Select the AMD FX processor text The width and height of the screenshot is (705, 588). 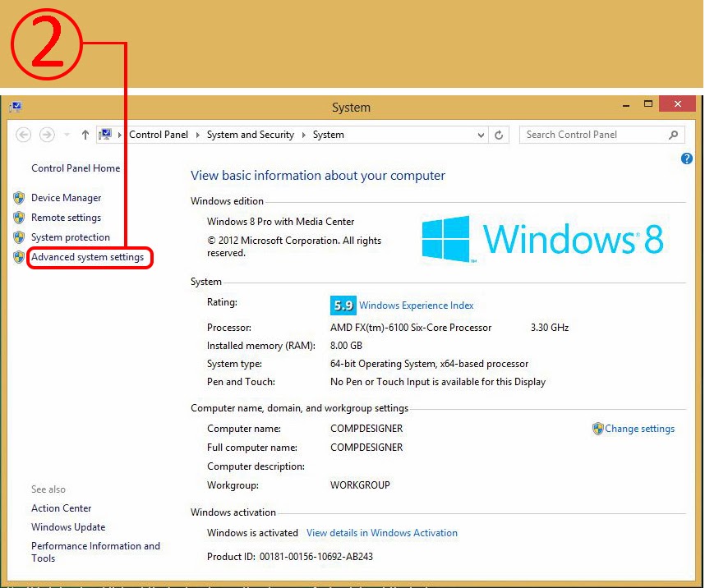[x=411, y=328]
